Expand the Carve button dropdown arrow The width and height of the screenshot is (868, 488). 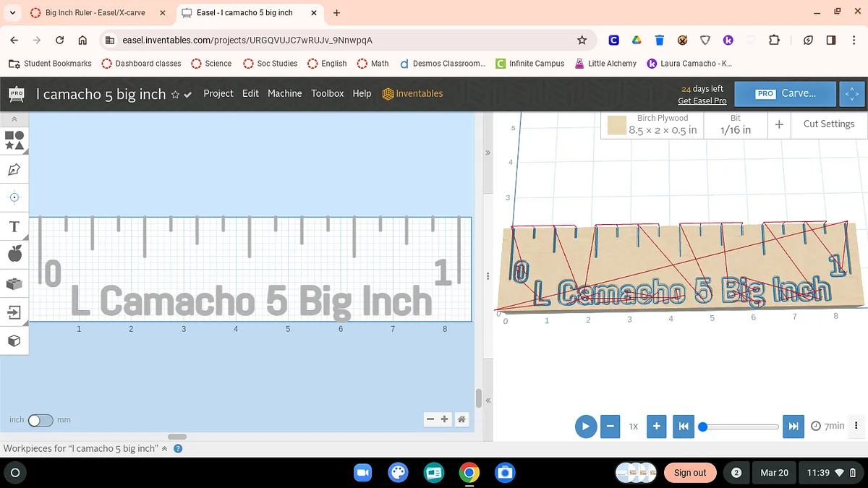[x=852, y=94]
